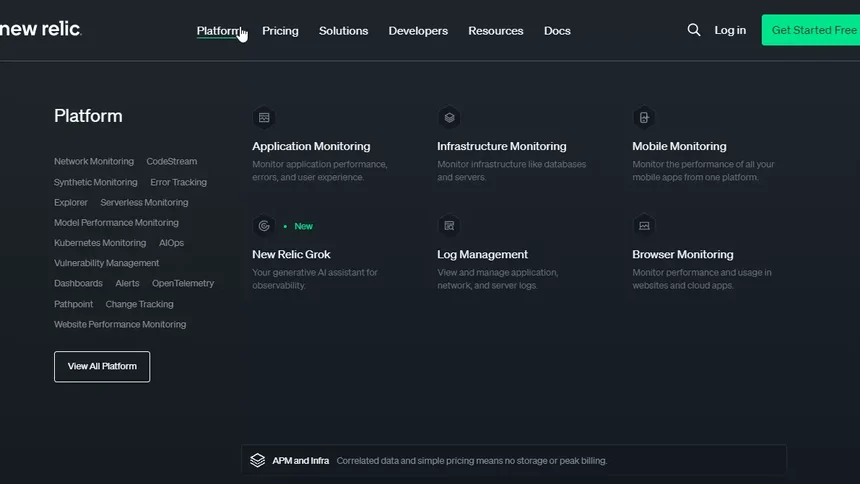Select the Website Performance Monitoring link
860x484 pixels.
pos(120,324)
